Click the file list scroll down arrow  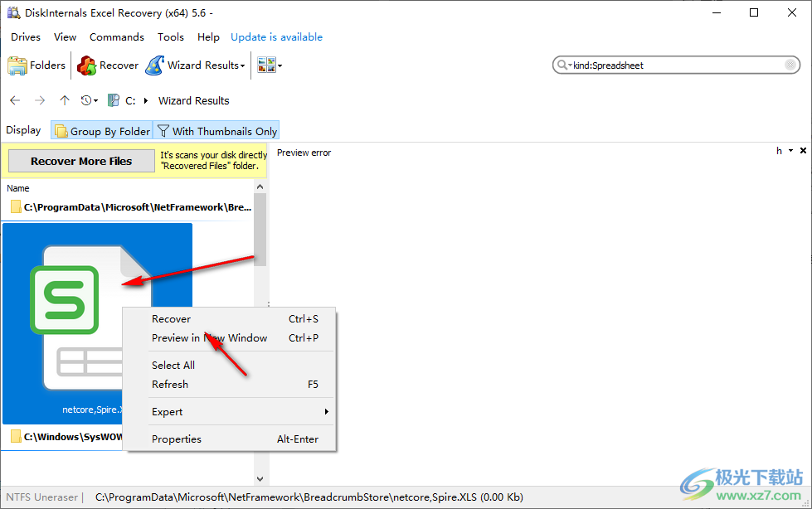pyautogui.click(x=260, y=479)
